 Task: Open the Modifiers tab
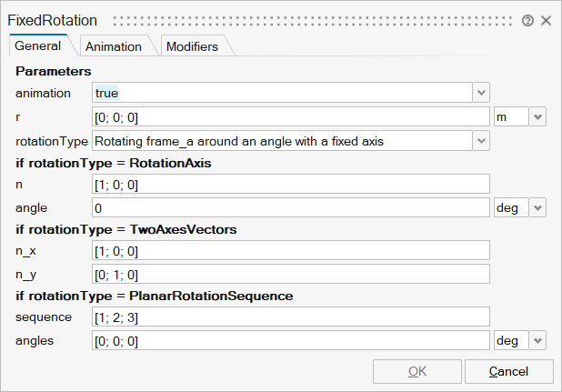coord(192,46)
